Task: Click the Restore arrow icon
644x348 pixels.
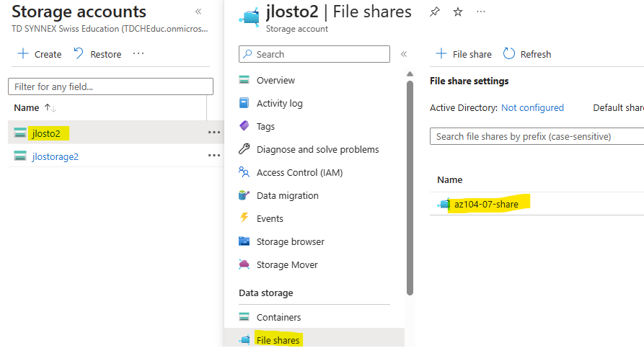Action: [79, 54]
